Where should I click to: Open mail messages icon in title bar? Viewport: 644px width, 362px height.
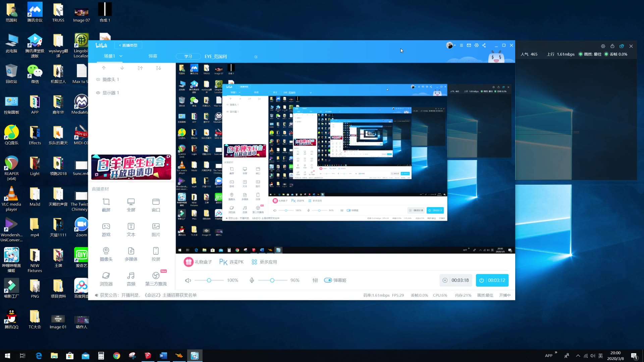point(469,45)
